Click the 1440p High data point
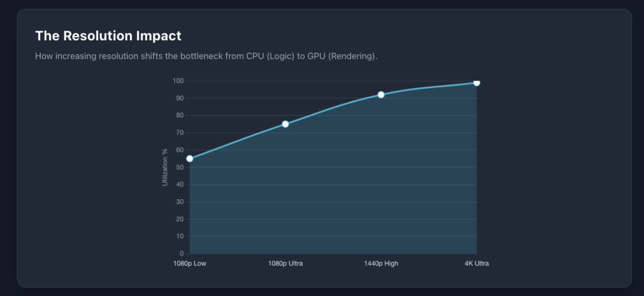Image resolution: width=644 pixels, height=296 pixels. (381, 94)
